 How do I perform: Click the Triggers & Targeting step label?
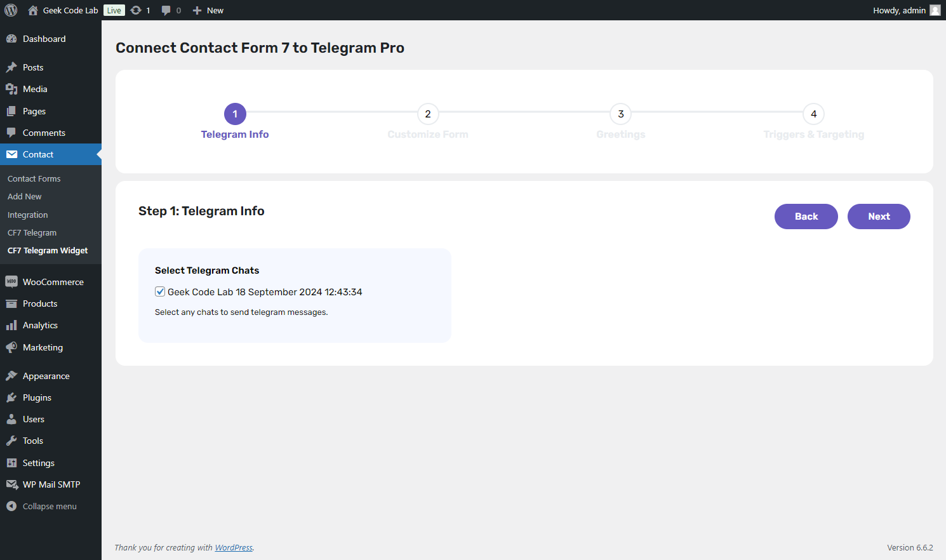[x=814, y=135]
